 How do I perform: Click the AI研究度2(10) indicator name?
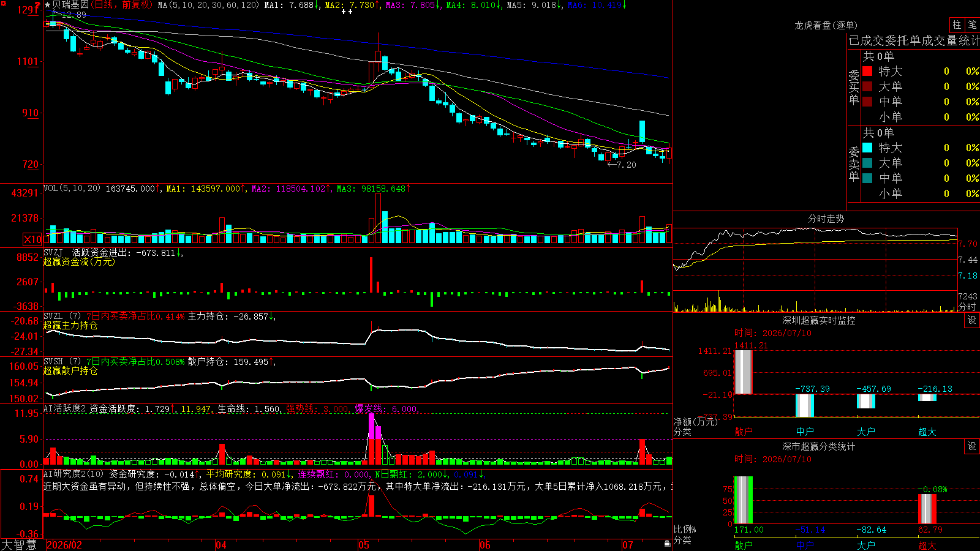coord(73,474)
